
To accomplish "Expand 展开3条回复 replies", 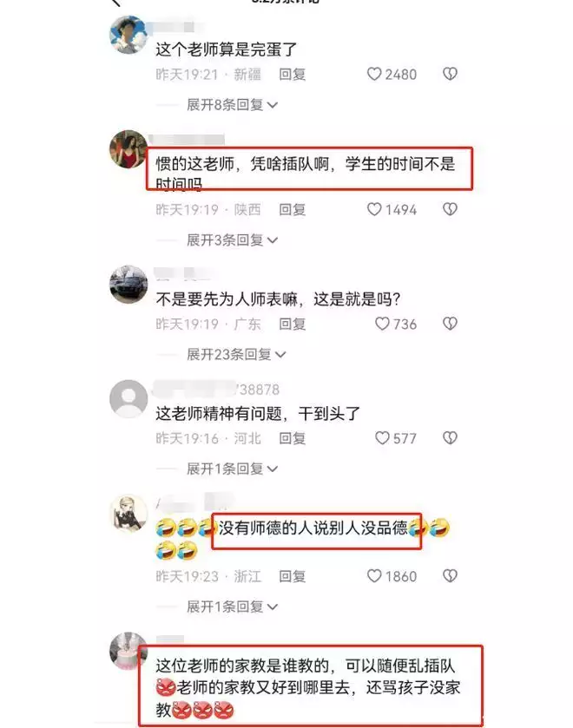I will 232,240.
